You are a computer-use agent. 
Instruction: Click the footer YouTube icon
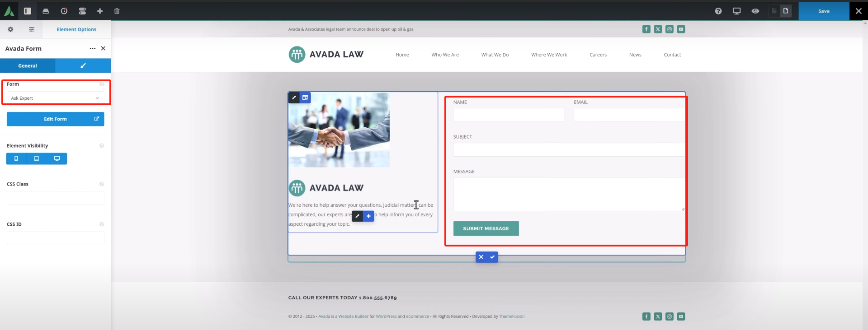681,316
